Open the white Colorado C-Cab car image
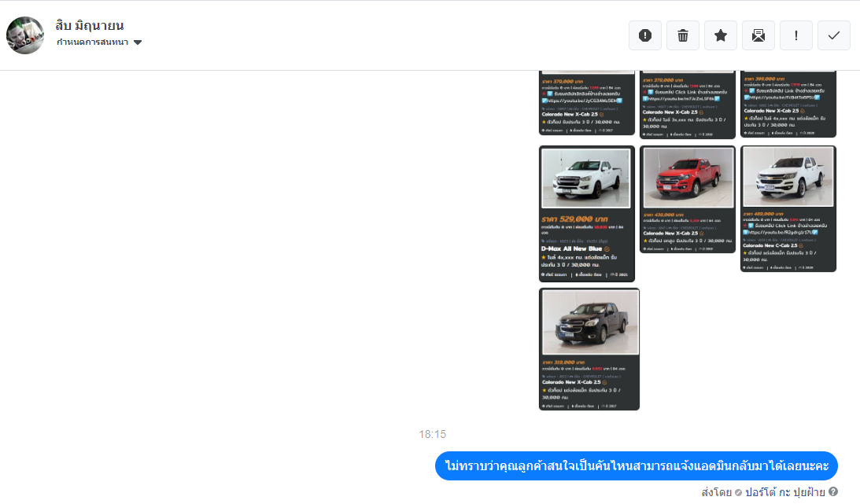This screenshot has height=504, width=860. pyautogui.click(x=788, y=208)
